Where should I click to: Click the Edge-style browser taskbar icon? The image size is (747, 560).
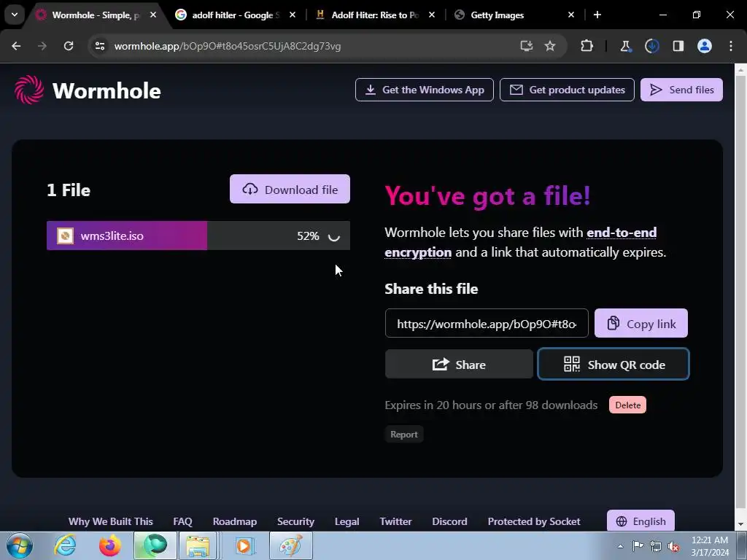[x=155, y=545]
